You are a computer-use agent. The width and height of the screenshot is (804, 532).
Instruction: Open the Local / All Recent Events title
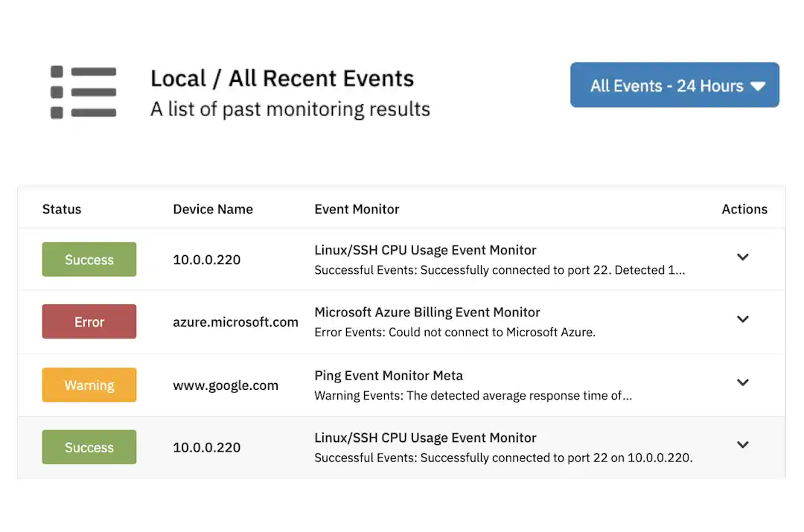click(281, 78)
